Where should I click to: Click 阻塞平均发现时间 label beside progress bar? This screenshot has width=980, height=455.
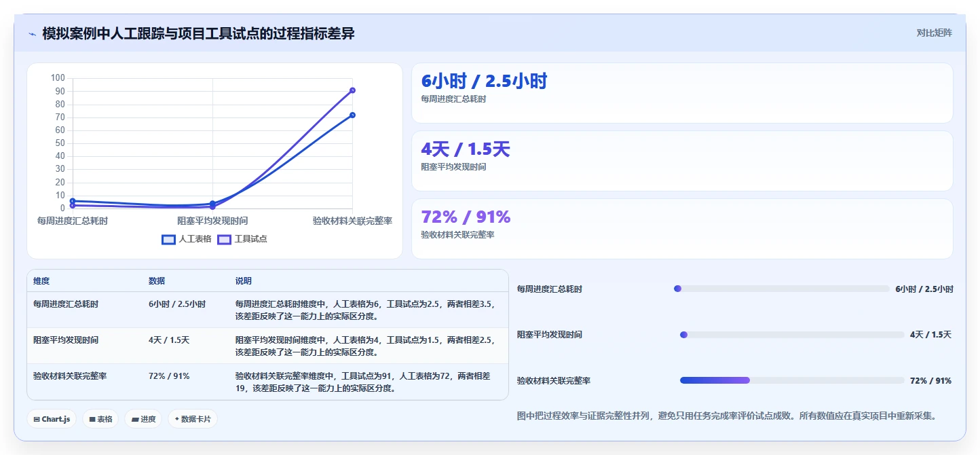(550, 335)
